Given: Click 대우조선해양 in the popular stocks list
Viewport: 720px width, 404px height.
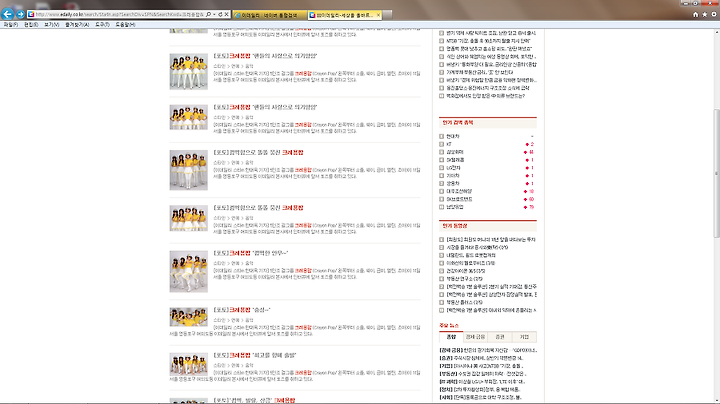Looking at the screenshot, I should coord(459,191).
